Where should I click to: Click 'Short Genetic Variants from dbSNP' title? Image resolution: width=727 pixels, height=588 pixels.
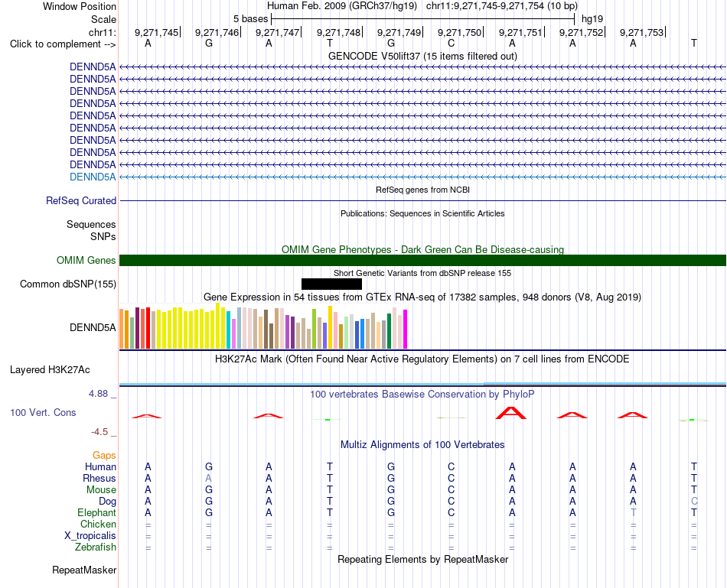(x=423, y=274)
